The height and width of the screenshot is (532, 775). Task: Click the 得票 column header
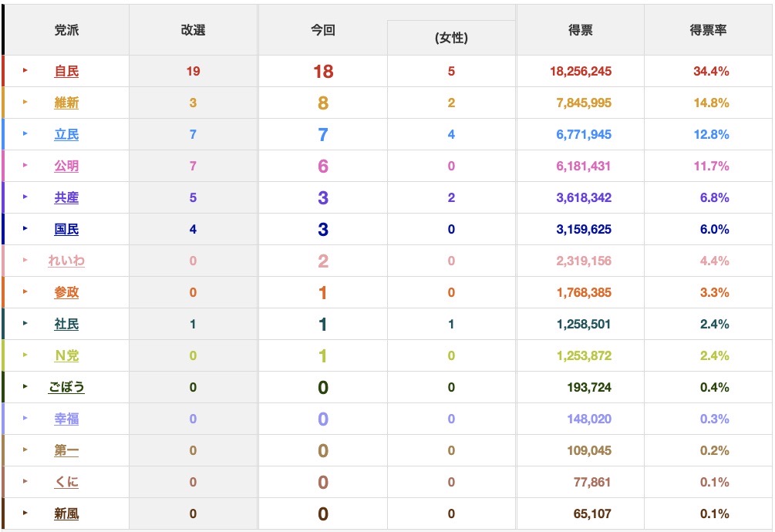coord(580,31)
